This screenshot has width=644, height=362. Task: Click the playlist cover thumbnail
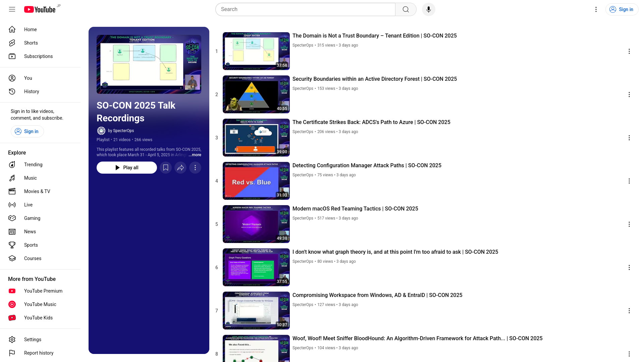[149, 64]
